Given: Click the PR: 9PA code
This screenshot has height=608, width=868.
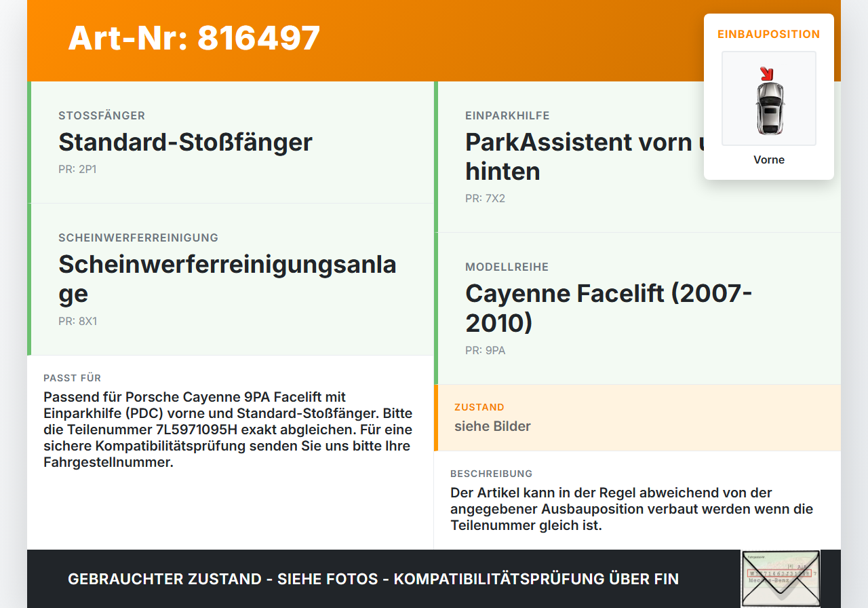Looking at the screenshot, I should tap(485, 351).
